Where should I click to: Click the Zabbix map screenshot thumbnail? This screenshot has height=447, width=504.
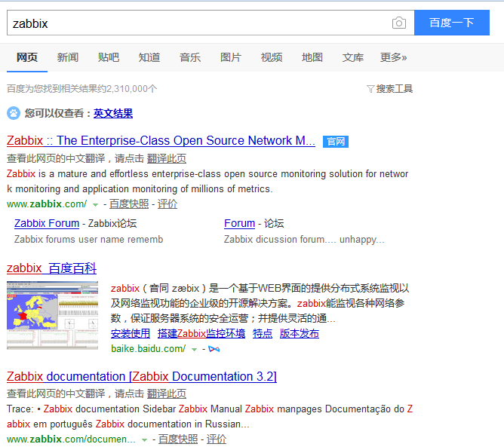52,315
